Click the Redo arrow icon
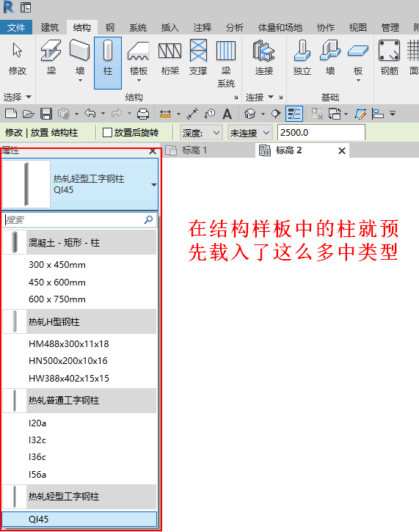Viewport: 419px width, 532px height. [x=117, y=113]
